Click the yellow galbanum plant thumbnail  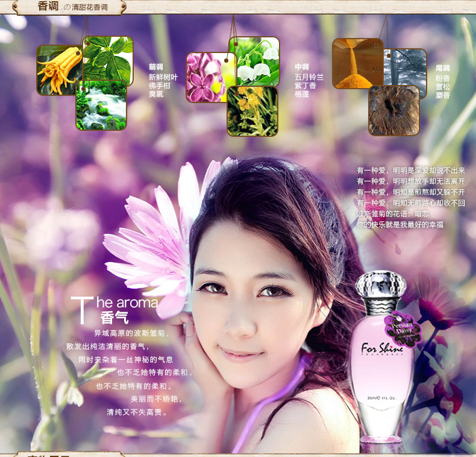click(x=252, y=111)
